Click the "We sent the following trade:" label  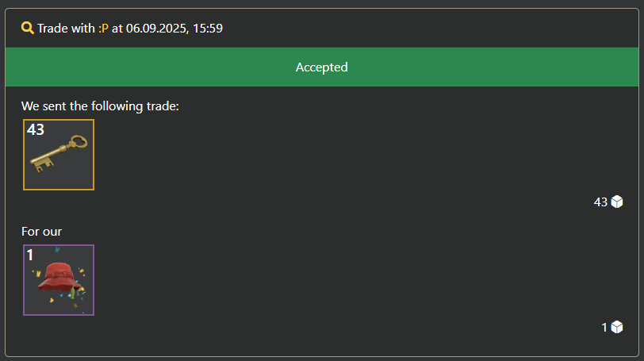click(x=101, y=106)
